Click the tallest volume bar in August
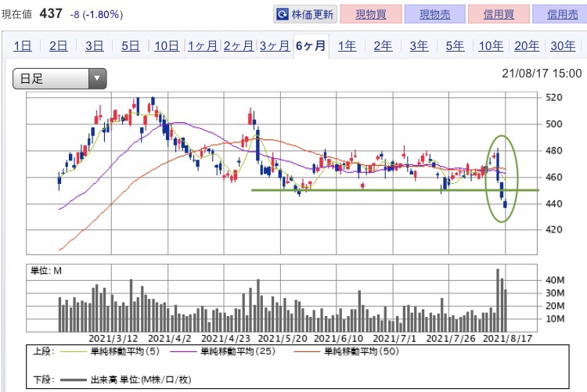This screenshot has width=587, height=392. [497, 300]
